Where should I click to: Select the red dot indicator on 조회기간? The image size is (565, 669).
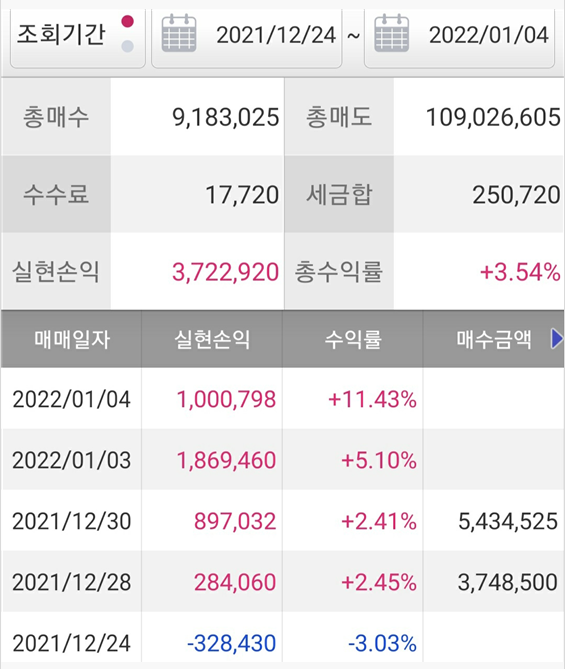128,21
